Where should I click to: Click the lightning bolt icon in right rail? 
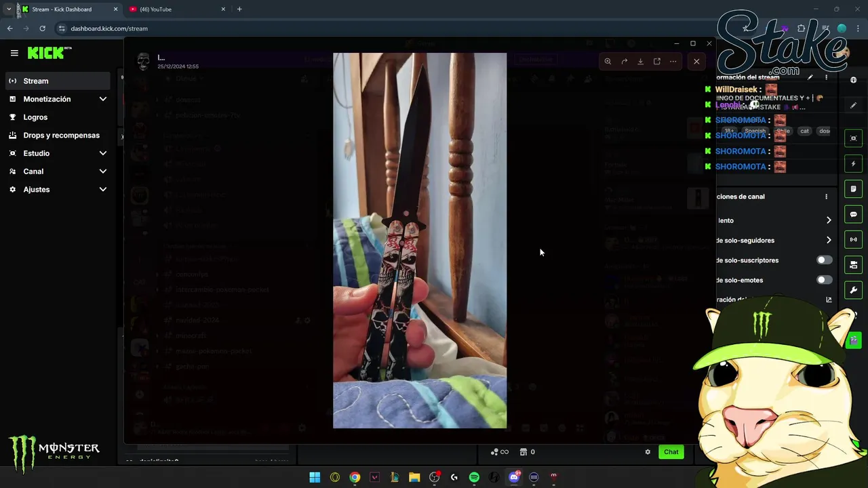tap(854, 163)
